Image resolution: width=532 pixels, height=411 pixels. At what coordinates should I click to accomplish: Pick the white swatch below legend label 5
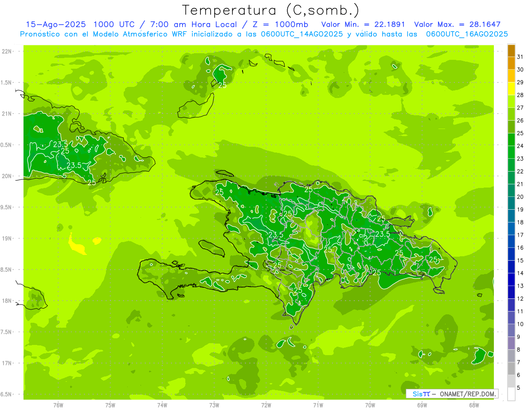click(511, 394)
